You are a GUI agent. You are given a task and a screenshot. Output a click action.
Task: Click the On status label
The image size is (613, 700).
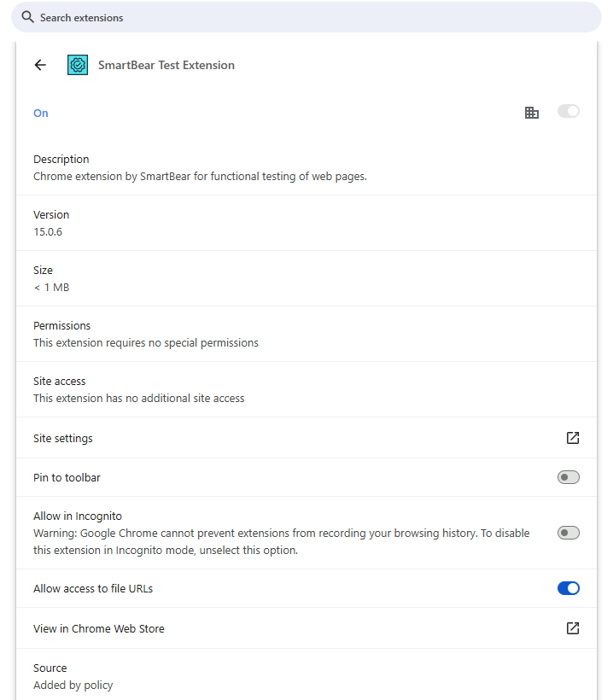click(x=41, y=113)
